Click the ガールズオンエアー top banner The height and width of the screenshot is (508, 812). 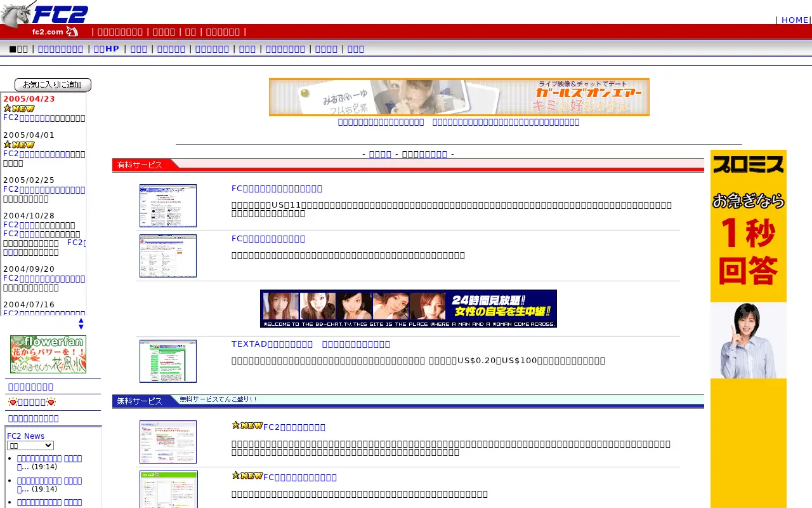459,97
